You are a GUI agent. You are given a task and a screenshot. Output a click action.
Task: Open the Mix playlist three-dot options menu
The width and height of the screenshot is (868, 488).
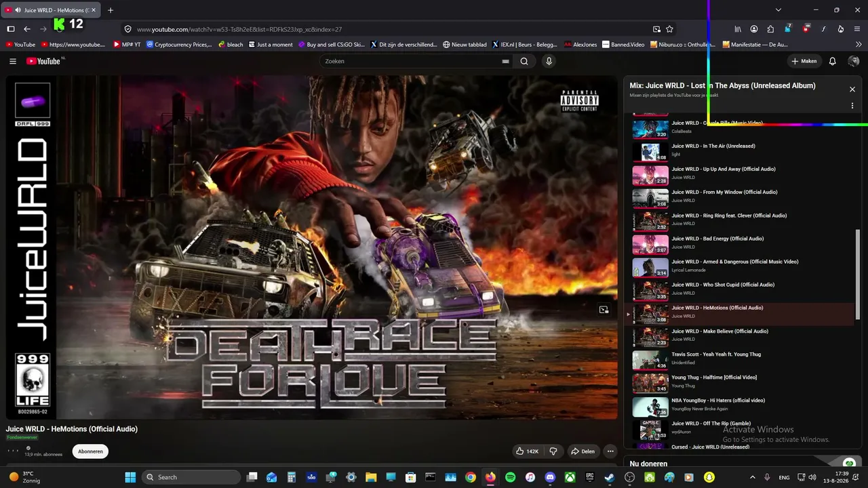click(852, 106)
